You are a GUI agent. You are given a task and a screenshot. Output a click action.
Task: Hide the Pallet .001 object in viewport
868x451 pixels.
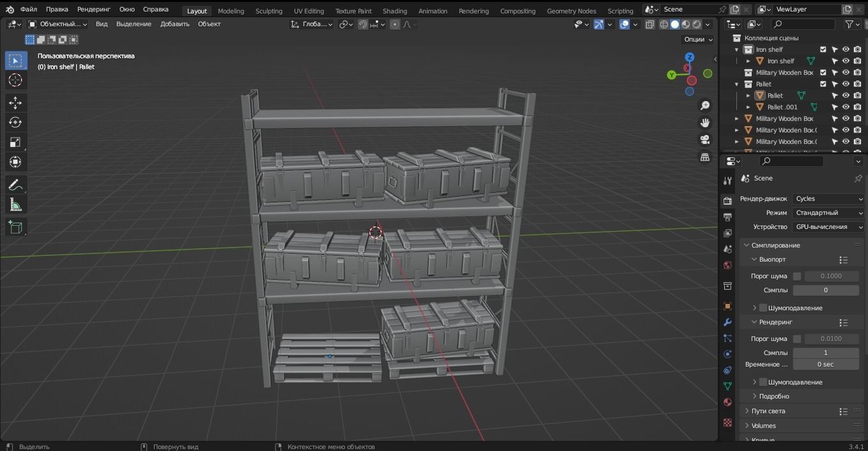(x=846, y=107)
